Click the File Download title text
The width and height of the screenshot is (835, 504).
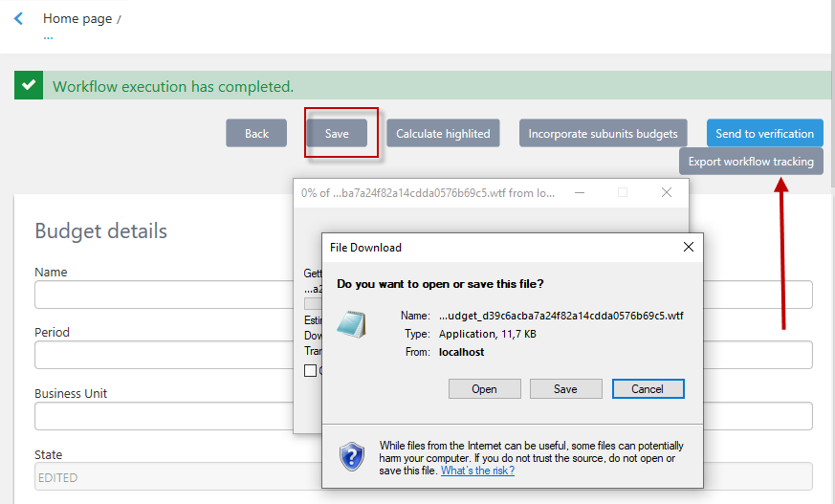[x=365, y=248]
